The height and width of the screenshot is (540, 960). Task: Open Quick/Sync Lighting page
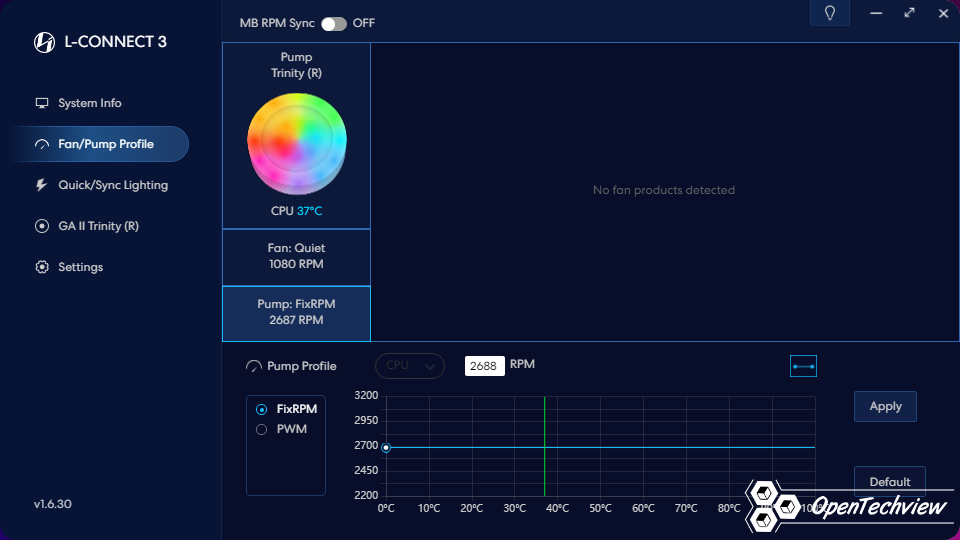(x=102, y=185)
